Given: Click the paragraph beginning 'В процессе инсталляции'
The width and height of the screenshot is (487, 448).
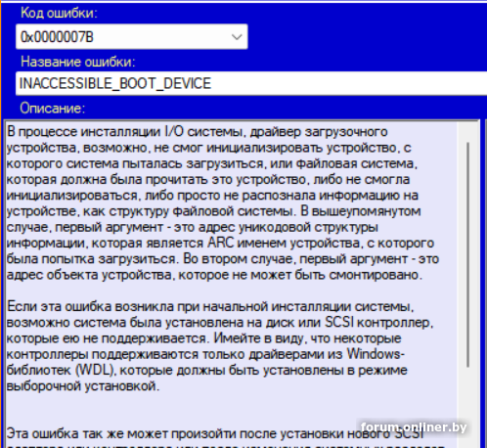Looking at the screenshot, I should (x=223, y=203).
